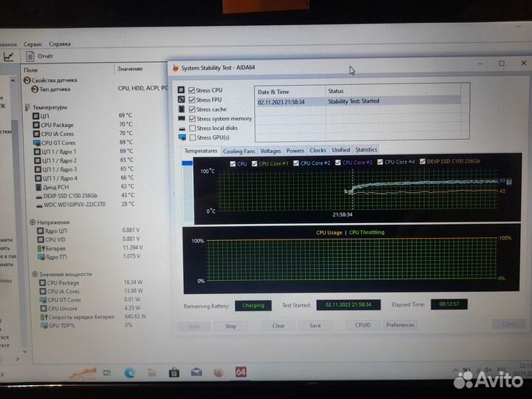Launch Microsoft Edge from taskbar
Viewport: 532px width, 399px height.
129,373
